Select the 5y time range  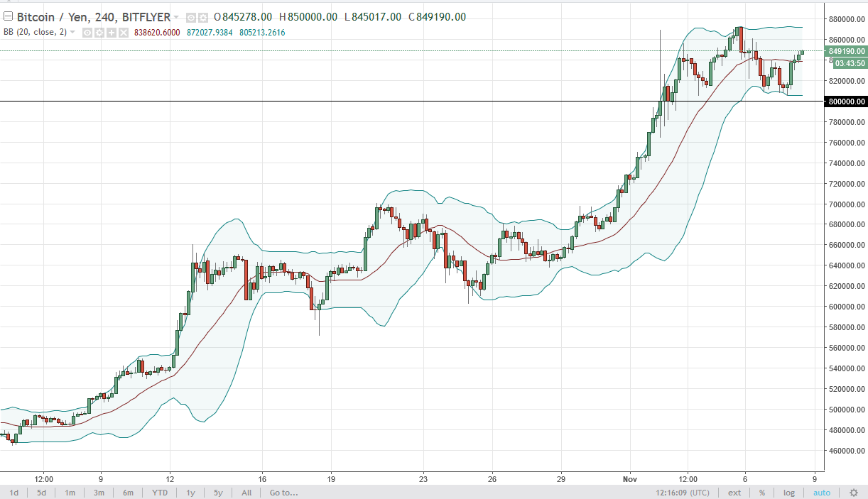tap(218, 493)
